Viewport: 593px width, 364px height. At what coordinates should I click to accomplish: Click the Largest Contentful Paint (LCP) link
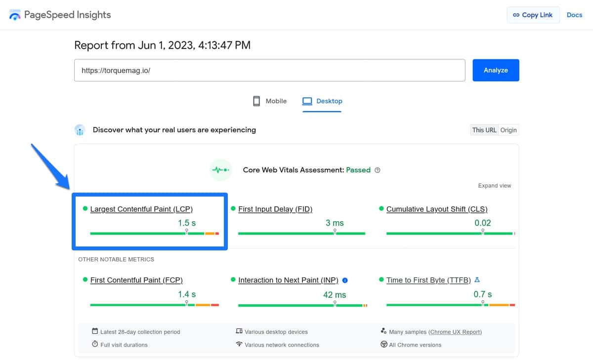click(141, 209)
